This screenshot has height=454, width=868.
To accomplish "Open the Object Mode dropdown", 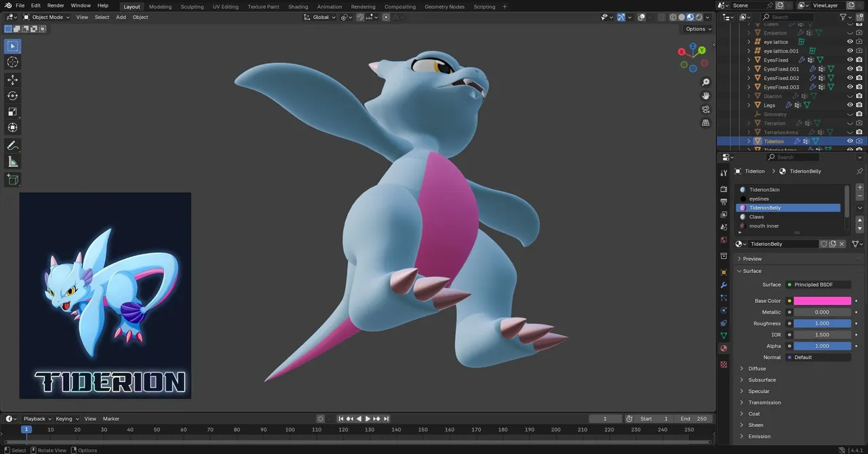I will click(x=47, y=17).
